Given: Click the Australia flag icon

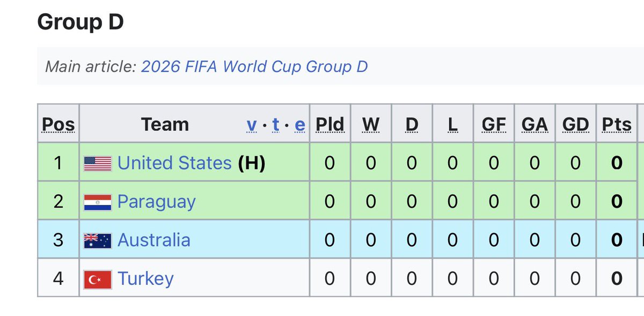Looking at the screenshot, I should tap(98, 240).
